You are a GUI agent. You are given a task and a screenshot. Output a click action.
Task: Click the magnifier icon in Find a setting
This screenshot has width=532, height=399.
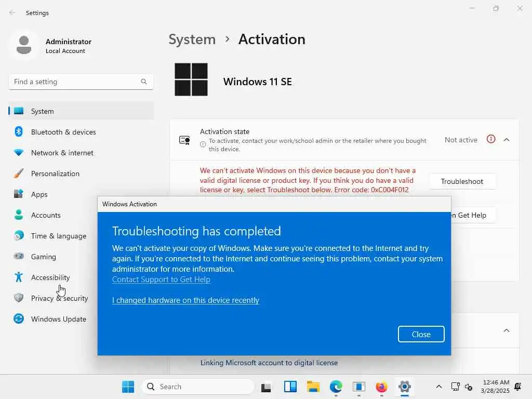144,82
